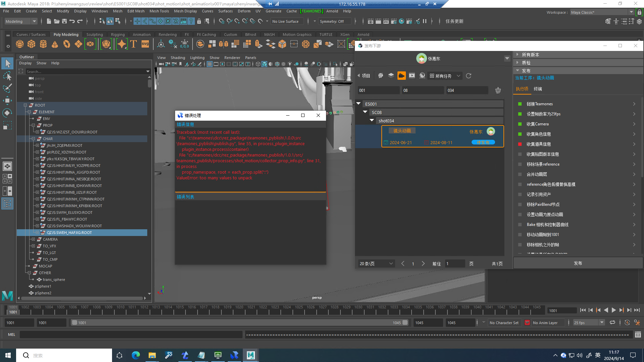Collapse the CHAR node in Outliner

pyautogui.click(x=33, y=139)
